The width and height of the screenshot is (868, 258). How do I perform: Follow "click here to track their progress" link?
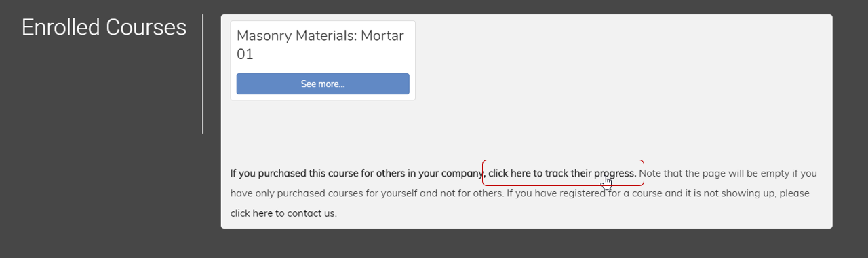coord(562,173)
